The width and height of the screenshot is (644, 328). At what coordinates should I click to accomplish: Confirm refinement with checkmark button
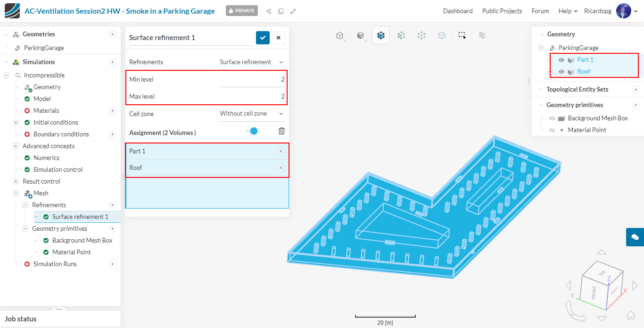(x=263, y=38)
